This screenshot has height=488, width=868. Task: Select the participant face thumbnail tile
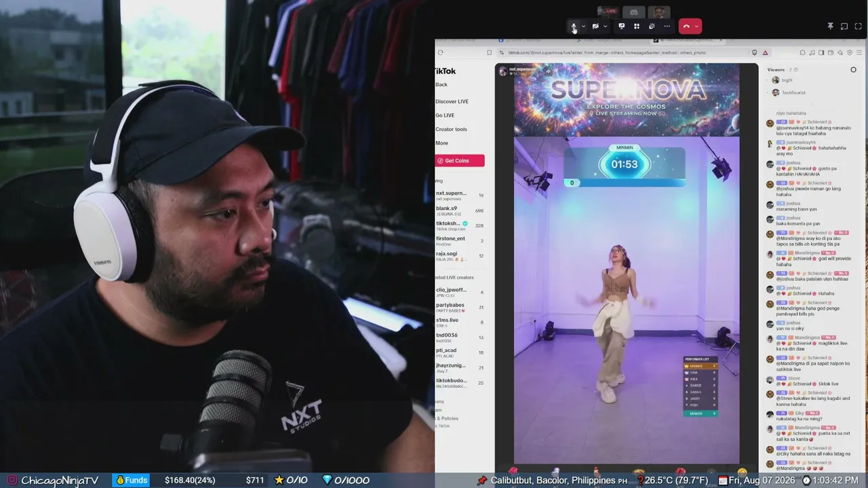(658, 12)
